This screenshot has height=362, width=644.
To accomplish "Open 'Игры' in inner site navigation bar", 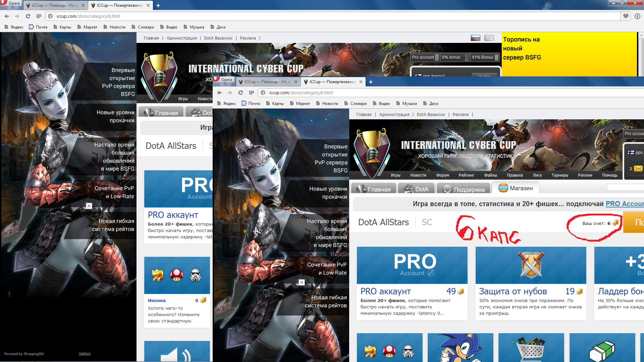I will tap(395, 175).
